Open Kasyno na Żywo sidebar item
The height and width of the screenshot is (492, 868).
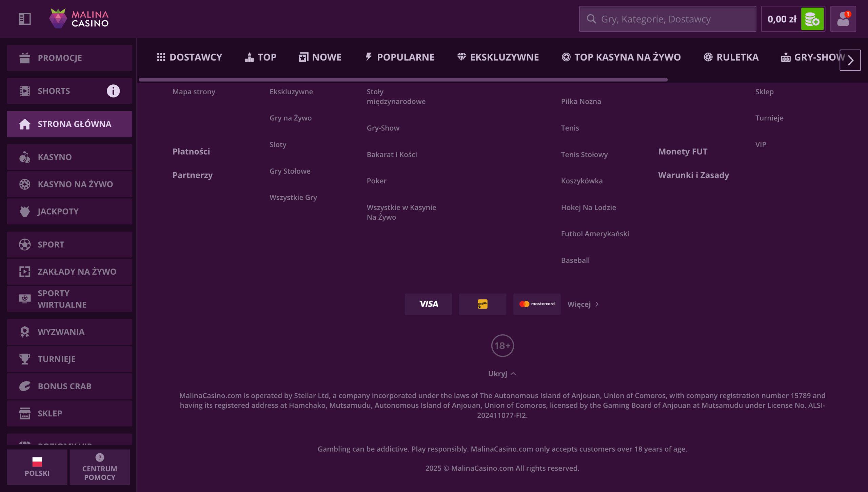70,184
